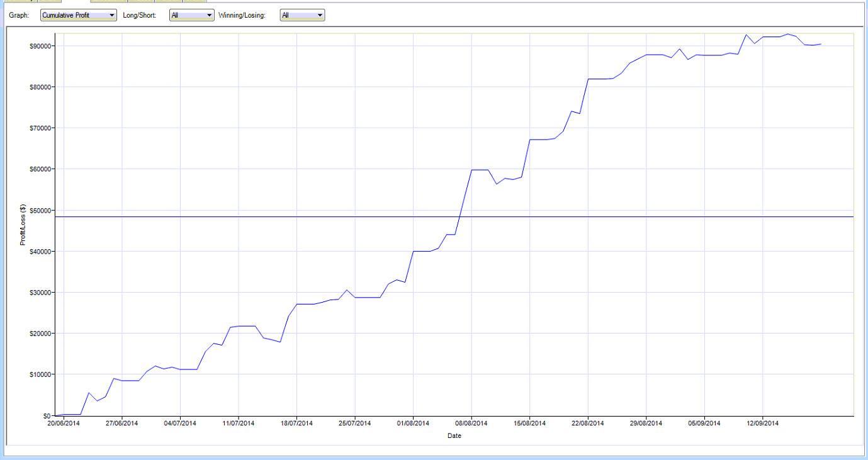Select the 25/07/2014 date axis label

(355, 424)
